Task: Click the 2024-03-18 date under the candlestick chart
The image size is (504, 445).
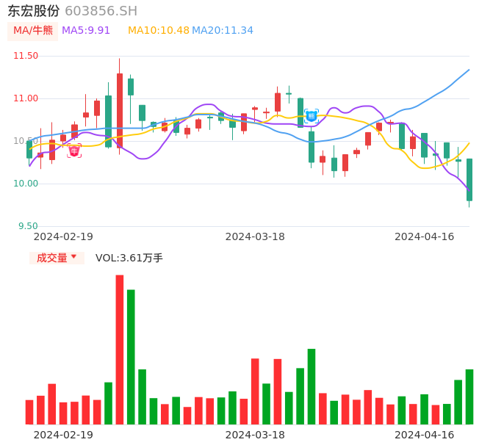Action: [255, 236]
